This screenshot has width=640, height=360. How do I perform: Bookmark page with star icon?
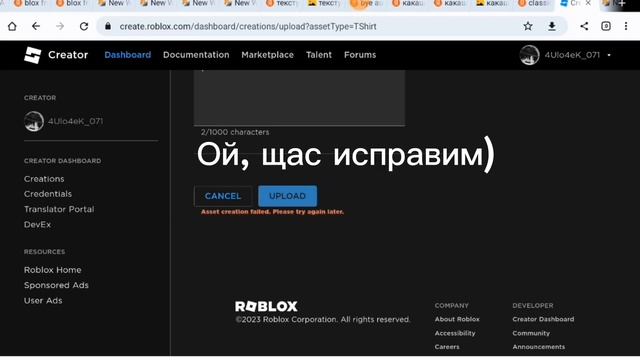coord(528,26)
